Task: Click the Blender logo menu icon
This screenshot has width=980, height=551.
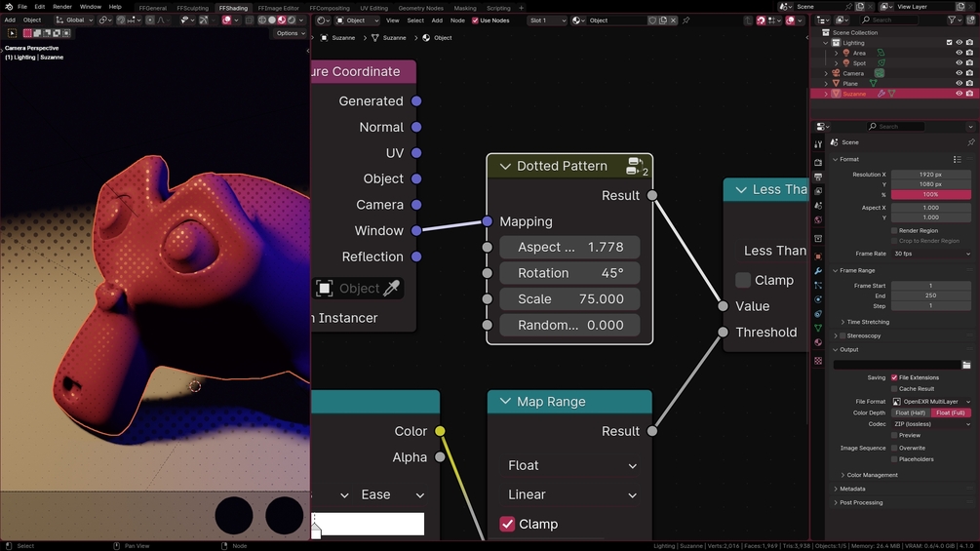Action: [x=8, y=7]
